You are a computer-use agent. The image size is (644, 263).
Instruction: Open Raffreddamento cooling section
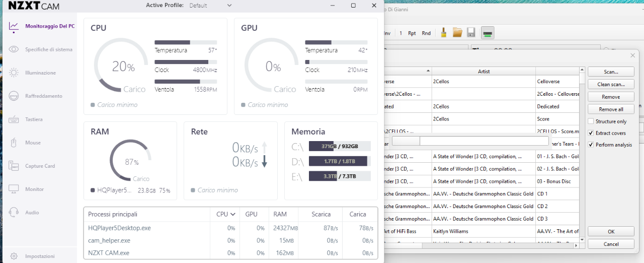[x=43, y=96]
